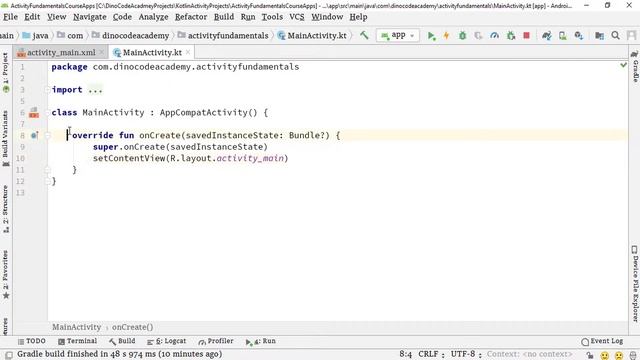The width and height of the screenshot is (640, 360).
Task: Open the Build menu
Action: click(224, 17)
